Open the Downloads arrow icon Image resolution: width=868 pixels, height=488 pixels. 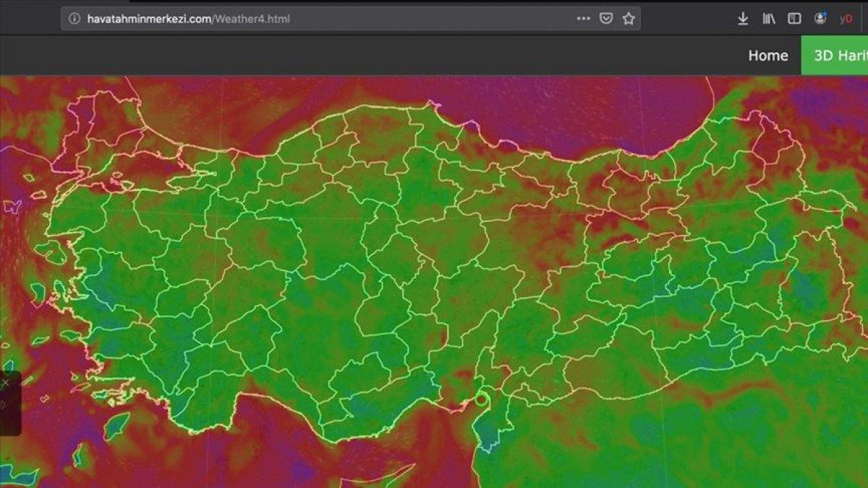743,19
